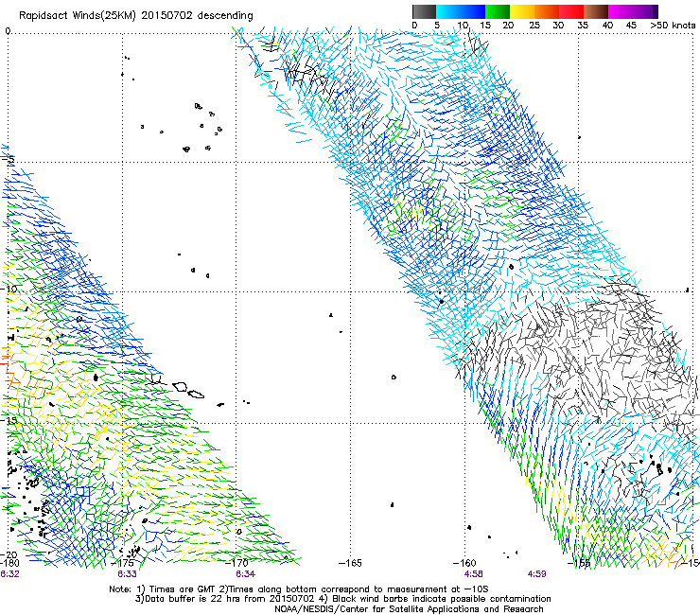This screenshot has width=700, height=615.
Task: Select the legend's 40 knots tick label
Action: point(607,25)
